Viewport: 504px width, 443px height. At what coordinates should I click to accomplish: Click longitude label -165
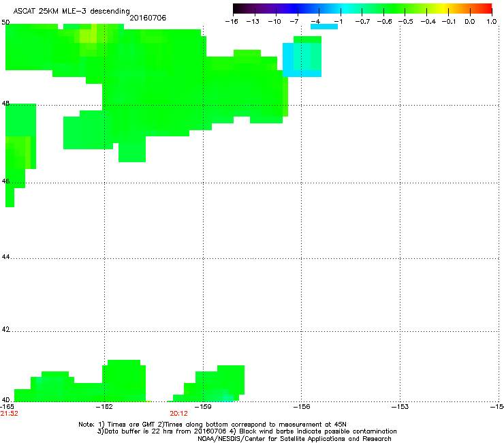click(x=7, y=407)
